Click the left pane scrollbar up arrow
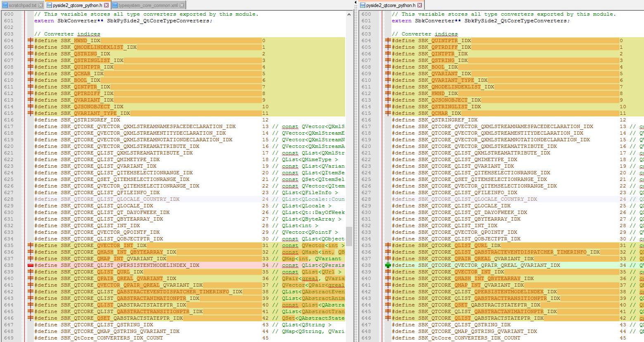Image resolution: width=644 pixels, height=342 pixels. pos(349,14)
